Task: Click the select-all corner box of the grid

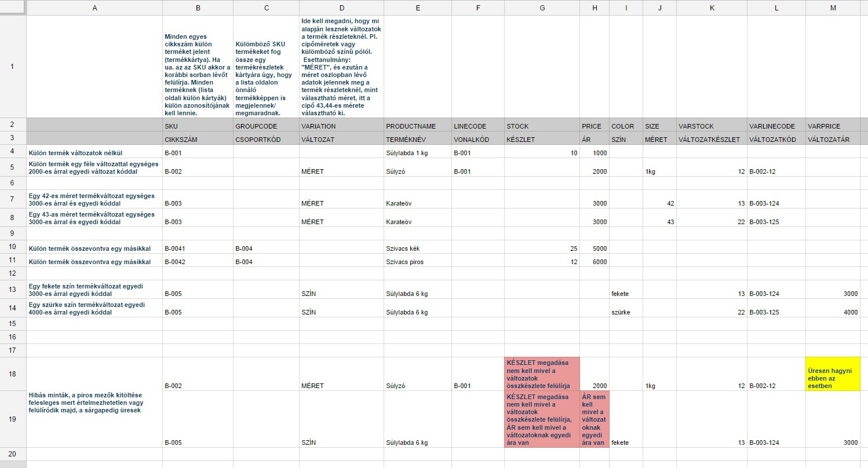Action: pyautogui.click(x=13, y=8)
